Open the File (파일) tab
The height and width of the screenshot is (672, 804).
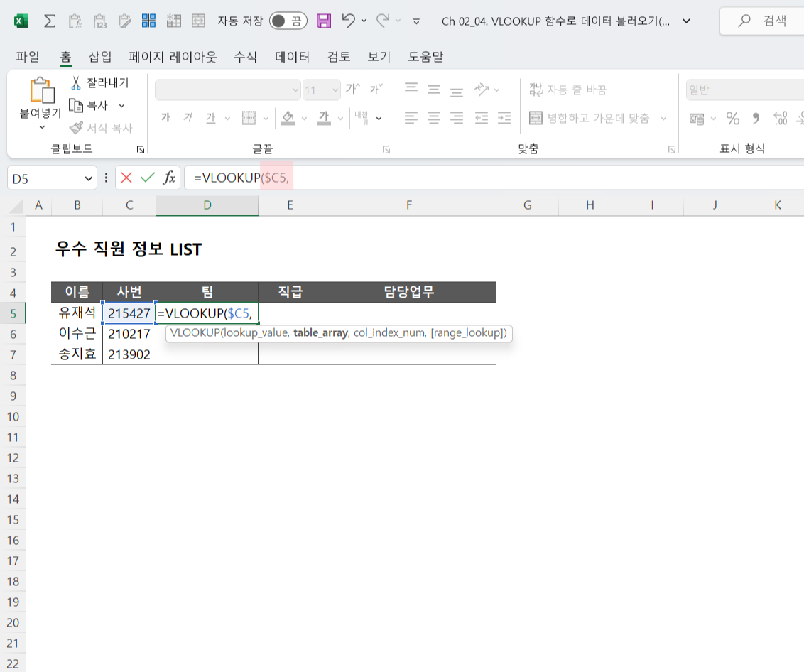(28, 56)
